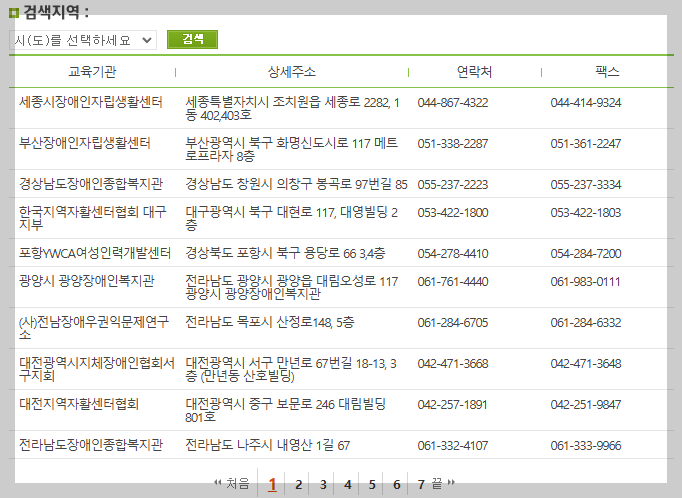Click fax number 042-251-9847
Screen dimensions: 682x498
click(x=586, y=404)
